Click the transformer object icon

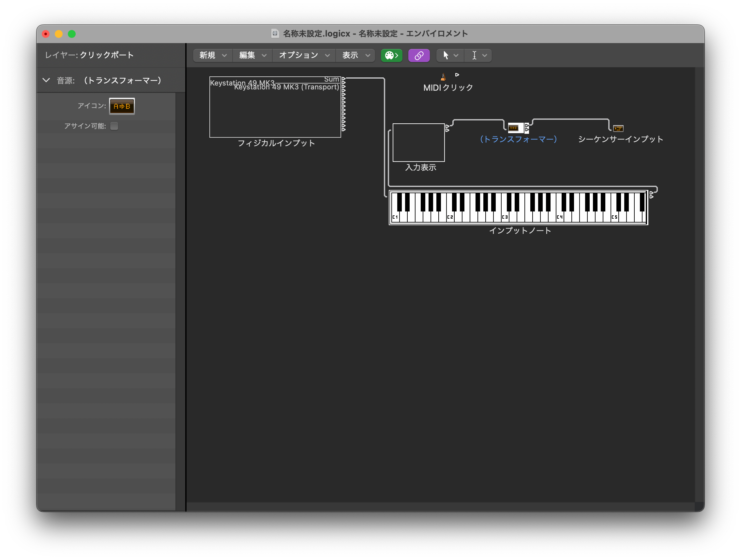coord(514,128)
